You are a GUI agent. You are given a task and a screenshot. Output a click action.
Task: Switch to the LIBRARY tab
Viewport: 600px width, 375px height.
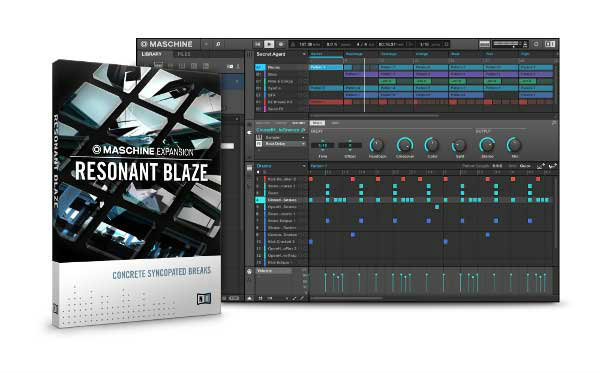[152, 54]
